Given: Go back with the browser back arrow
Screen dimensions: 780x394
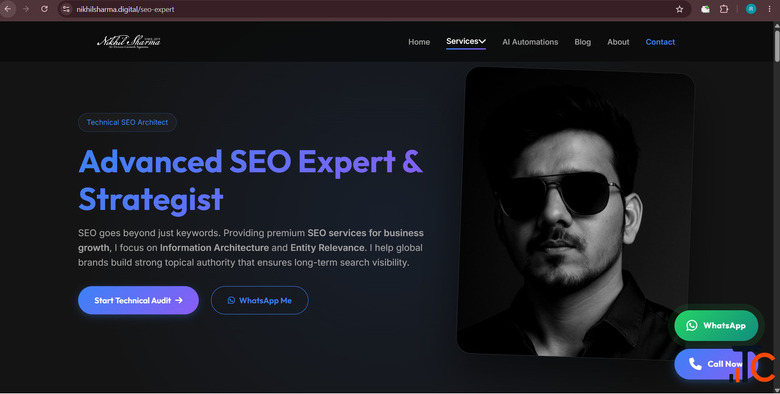Looking at the screenshot, I should point(7,9).
